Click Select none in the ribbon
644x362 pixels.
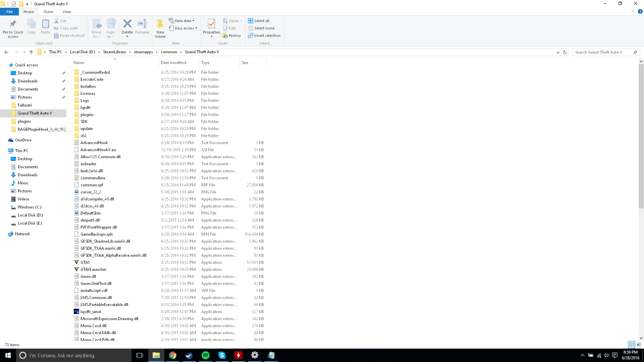pos(261,28)
